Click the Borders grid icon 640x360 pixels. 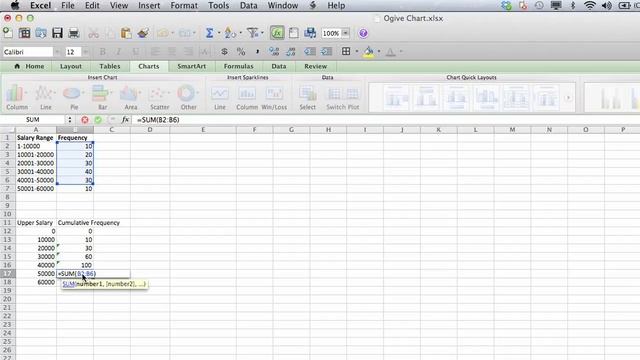(x=346, y=51)
